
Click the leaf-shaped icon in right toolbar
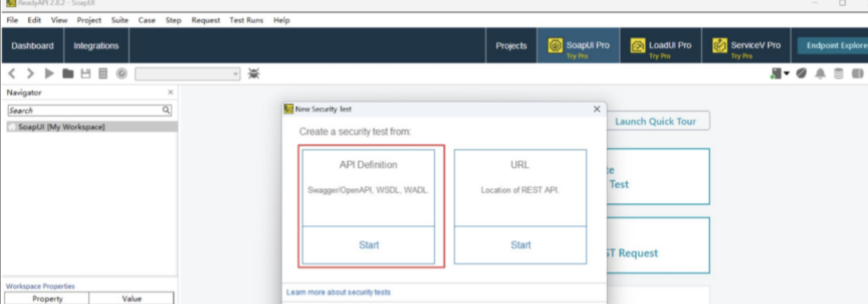coord(801,74)
